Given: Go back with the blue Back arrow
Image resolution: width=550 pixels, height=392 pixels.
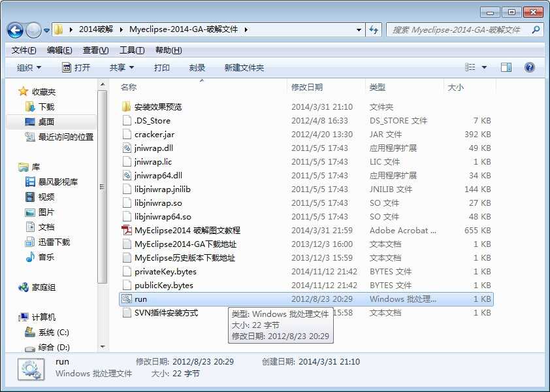Looking at the screenshot, I should [15, 31].
